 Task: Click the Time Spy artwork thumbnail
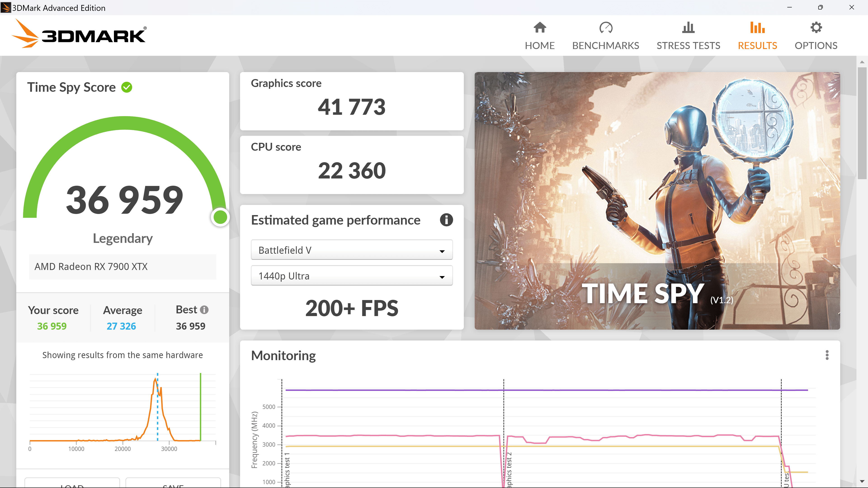pos(657,200)
